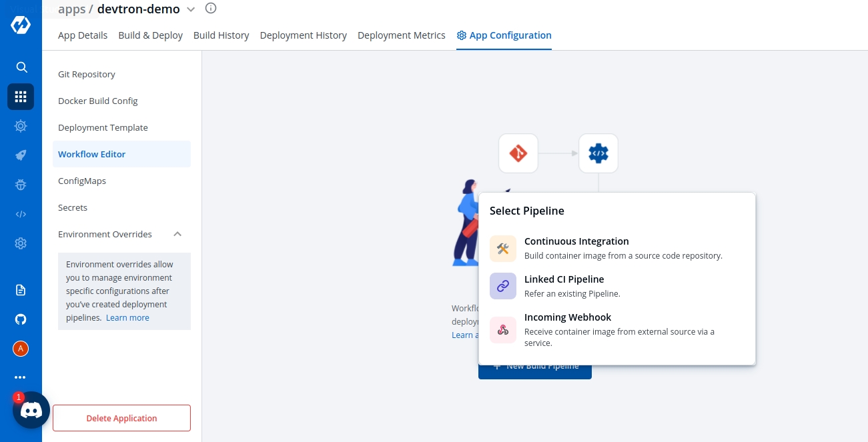868x442 pixels.
Task: Click the App Configuration gear icon
Action: [x=462, y=35]
